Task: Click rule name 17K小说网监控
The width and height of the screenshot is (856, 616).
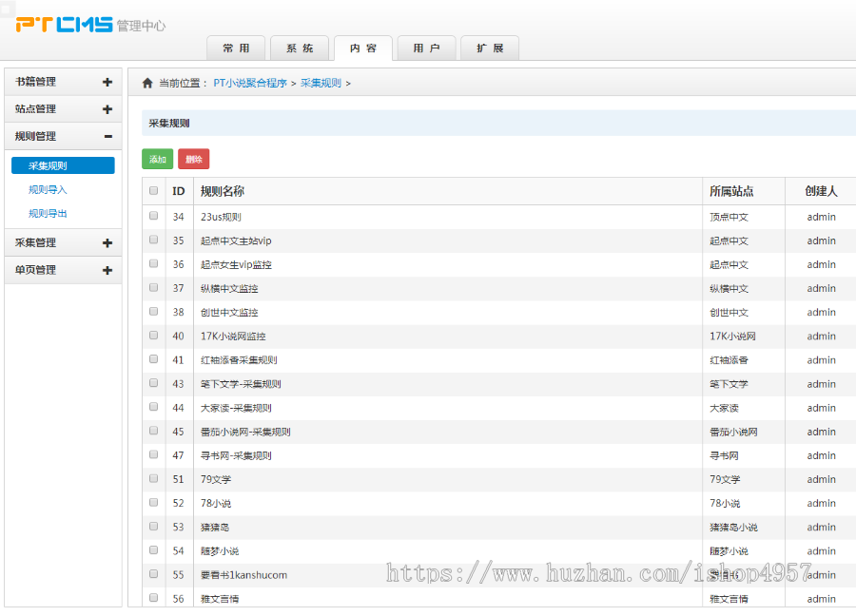Action: (x=233, y=337)
